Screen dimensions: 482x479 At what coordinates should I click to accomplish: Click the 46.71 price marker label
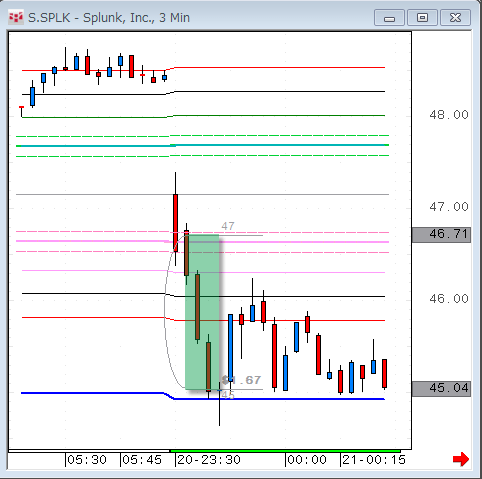click(x=441, y=234)
